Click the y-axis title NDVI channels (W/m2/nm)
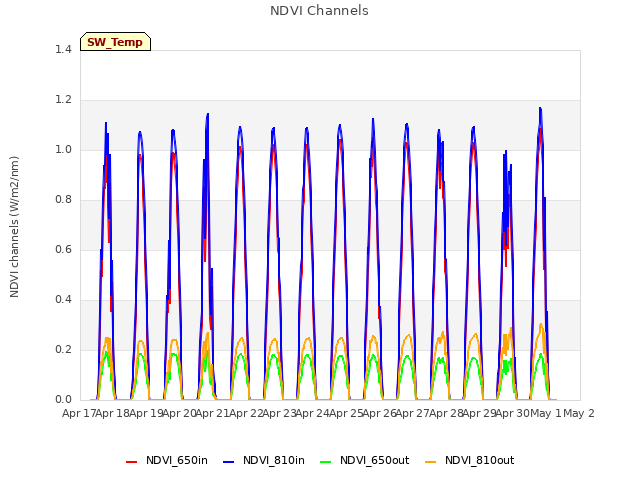This screenshot has width=640, height=480. (14, 227)
